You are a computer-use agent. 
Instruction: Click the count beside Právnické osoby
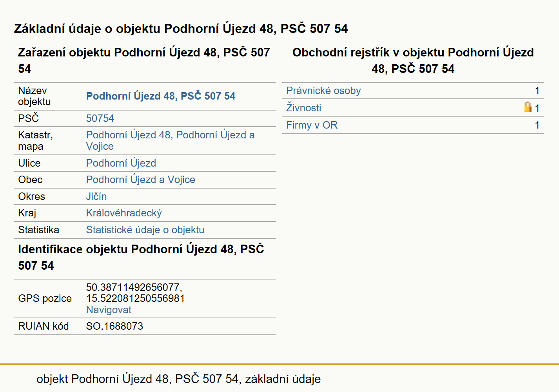click(537, 91)
